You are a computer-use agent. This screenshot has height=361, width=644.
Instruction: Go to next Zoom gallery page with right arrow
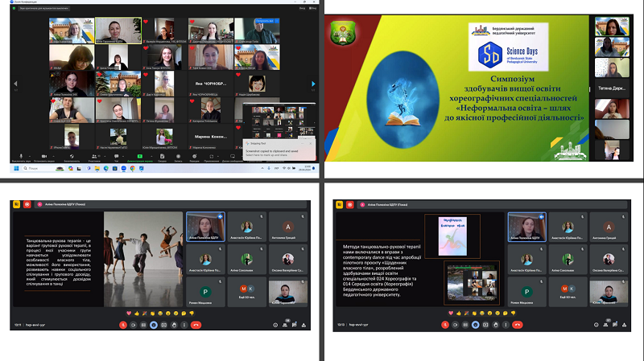pos(315,83)
